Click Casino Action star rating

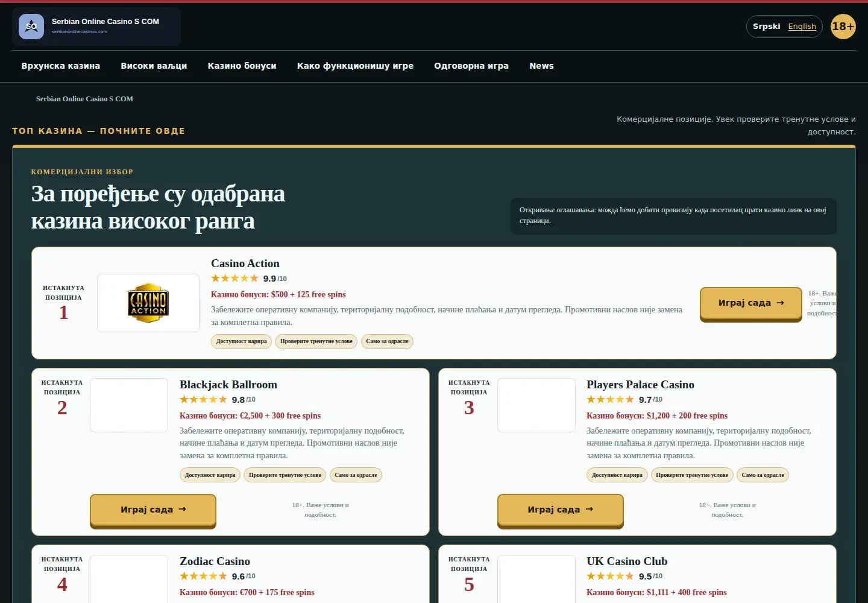[x=234, y=279]
